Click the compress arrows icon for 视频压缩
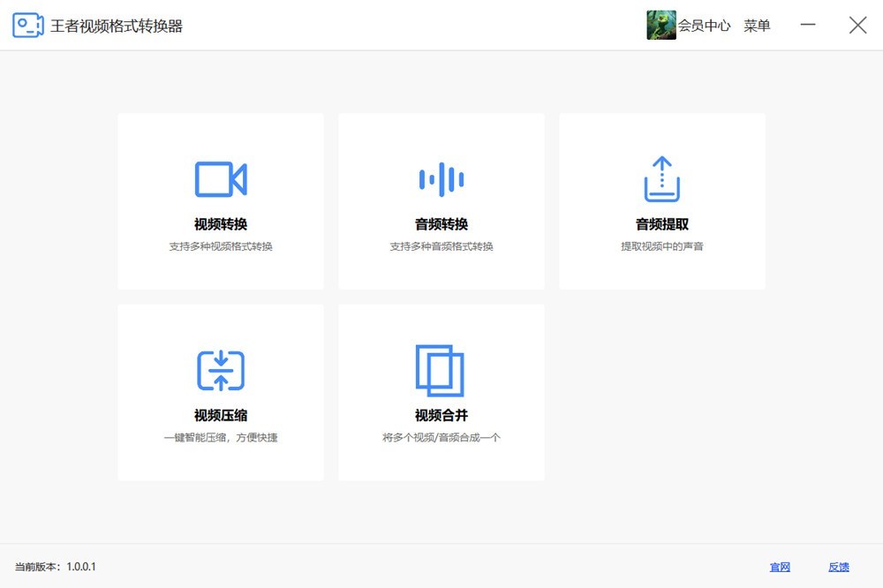Screen dimensions: 883x588 point(220,371)
